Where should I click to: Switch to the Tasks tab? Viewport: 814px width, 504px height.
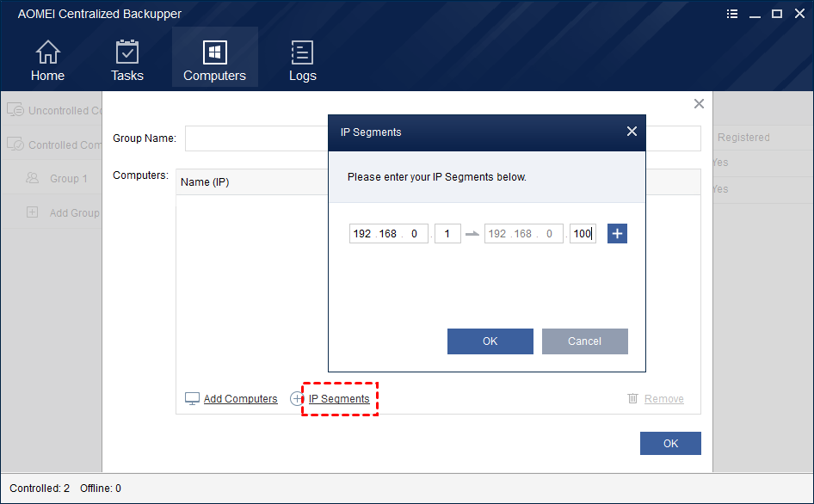point(127,60)
